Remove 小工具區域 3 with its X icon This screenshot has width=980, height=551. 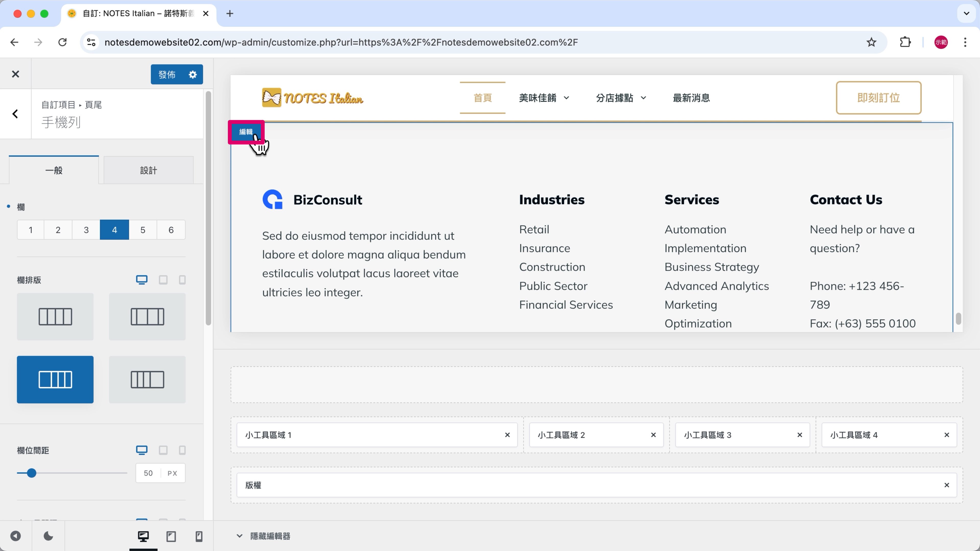point(799,435)
